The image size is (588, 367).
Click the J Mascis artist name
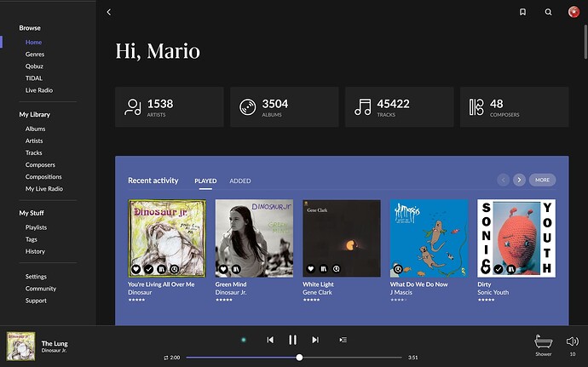401,292
